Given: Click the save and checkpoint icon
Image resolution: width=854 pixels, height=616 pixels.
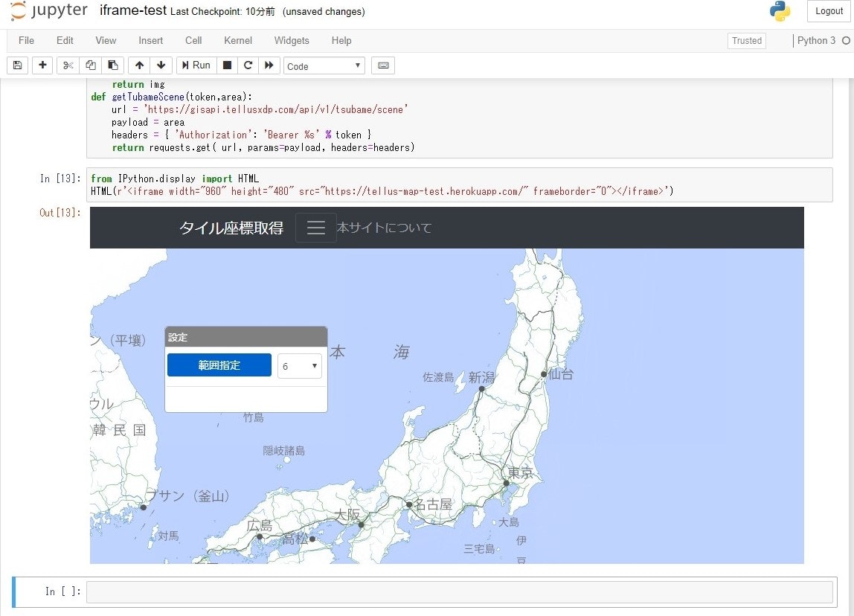Looking at the screenshot, I should click(17, 65).
